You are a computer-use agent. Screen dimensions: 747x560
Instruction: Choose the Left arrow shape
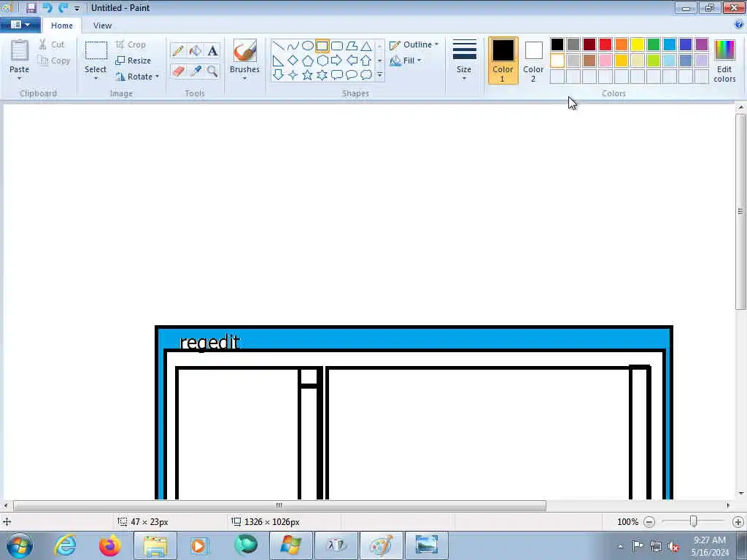(x=352, y=61)
